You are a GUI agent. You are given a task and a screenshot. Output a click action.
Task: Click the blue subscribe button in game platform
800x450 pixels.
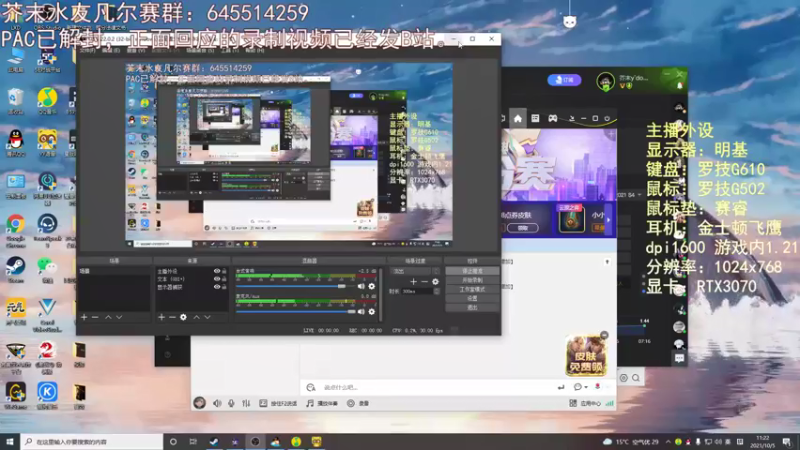564,80
